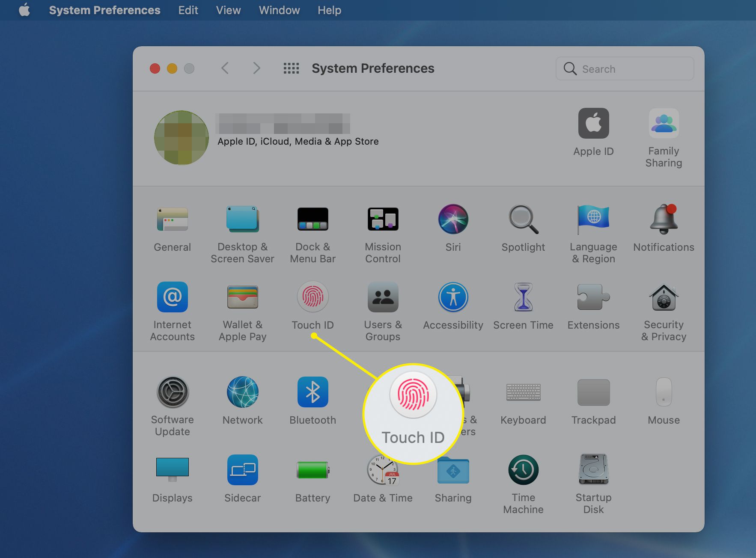Open Security & Privacy settings
The height and width of the screenshot is (558, 756).
coord(664,297)
